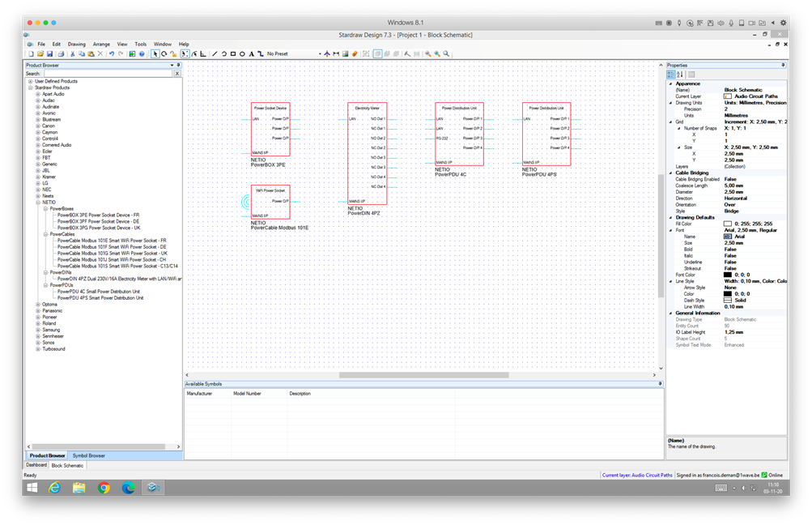This screenshot has height=525, width=812.
Task: Toggle the Properties categorized view button
Action: tap(671, 75)
